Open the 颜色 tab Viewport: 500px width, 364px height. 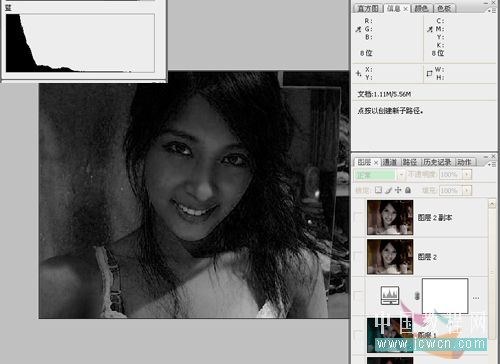[x=421, y=9]
